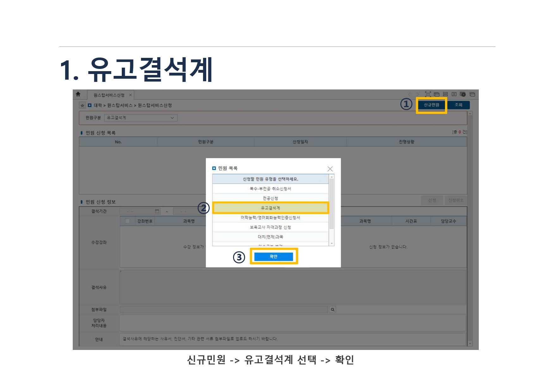
Task: Select 대치(면제)과목 in the popup list
Action: pos(271,237)
